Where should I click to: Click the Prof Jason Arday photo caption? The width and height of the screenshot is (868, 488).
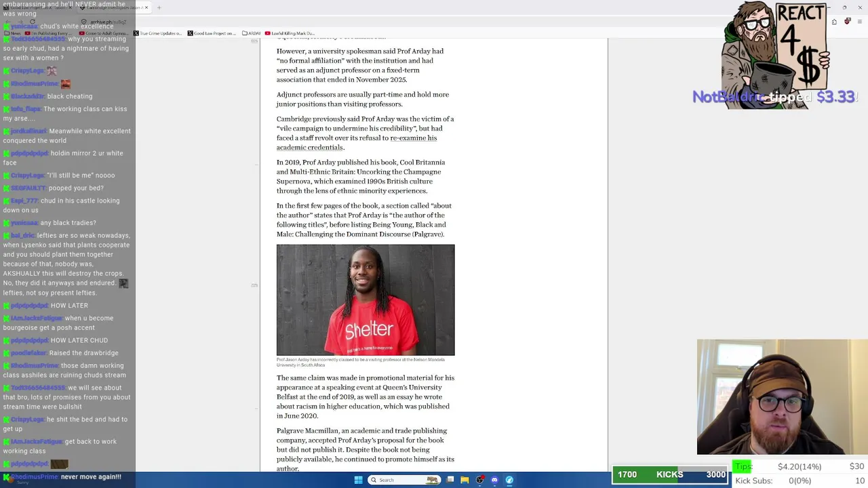point(361,362)
